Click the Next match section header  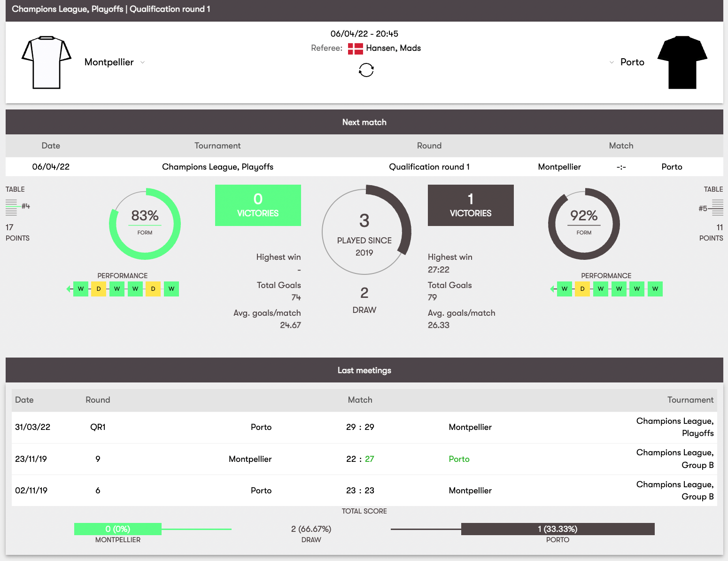[x=364, y=122]
